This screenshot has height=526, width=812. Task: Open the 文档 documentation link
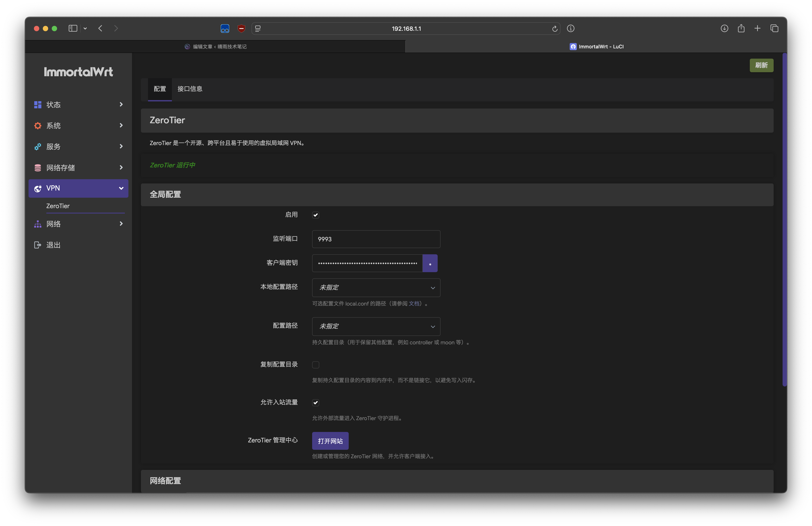[x=414, y=304]
